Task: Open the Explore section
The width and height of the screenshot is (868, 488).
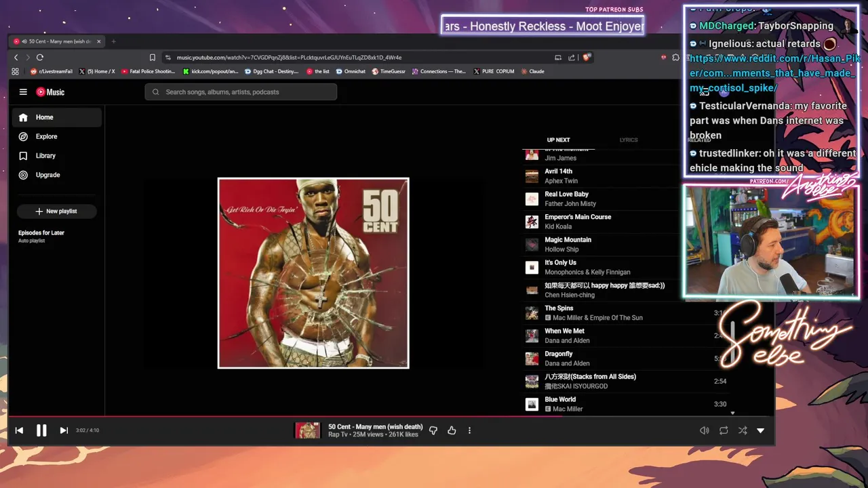Action: (57, 136)
